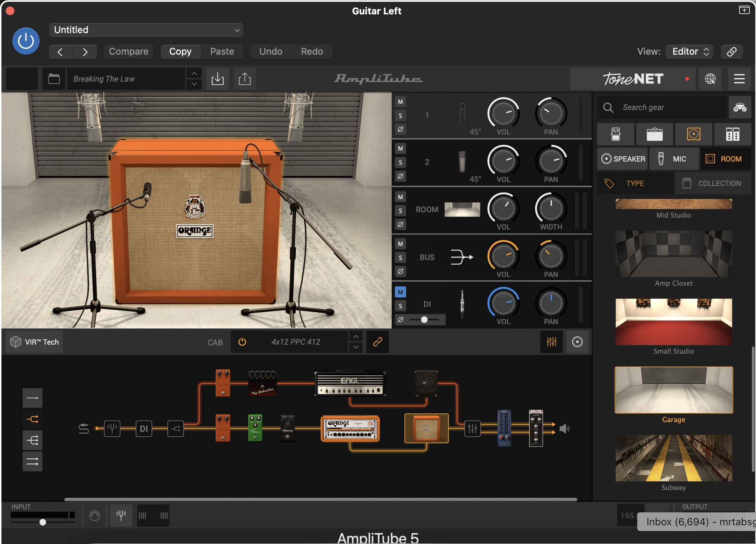The width and height of the screenshot is (756, 544).
Task: Click the Redo button
Action: [x=312, y=51]
